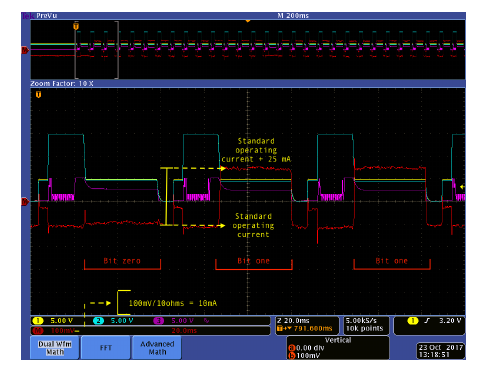Click the Zoom Factor 10 X label
484x375 pixels.
pos(62,84)
